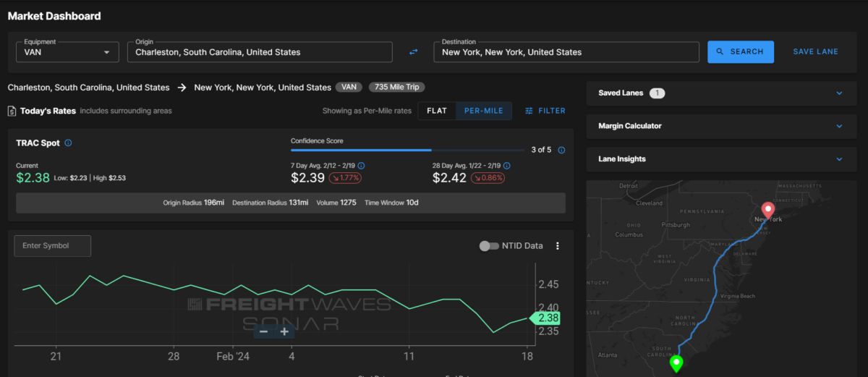This screenshot has height=377, width=868.
Task: Click the Confidence Score info icon
Action: coord(561,151)
